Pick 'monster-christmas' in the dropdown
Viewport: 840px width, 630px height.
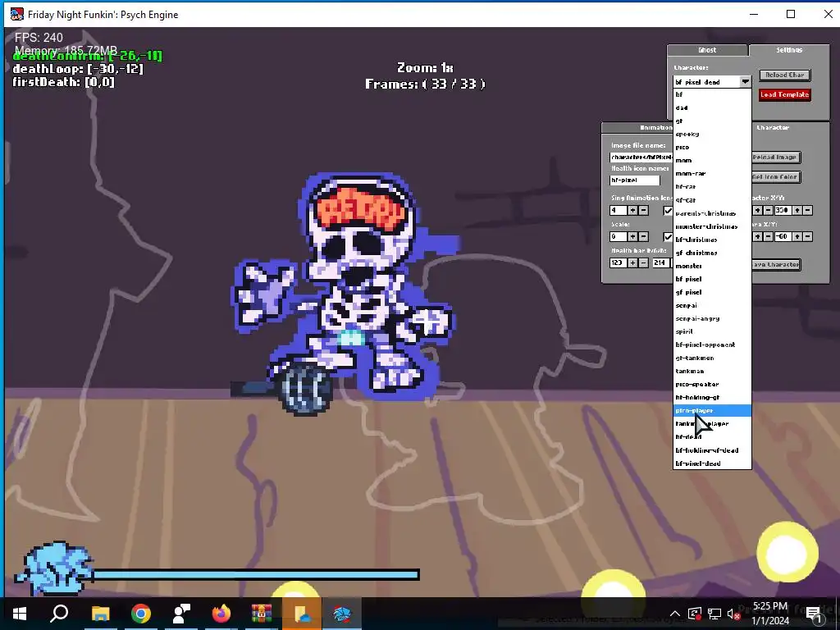[712, 226]
